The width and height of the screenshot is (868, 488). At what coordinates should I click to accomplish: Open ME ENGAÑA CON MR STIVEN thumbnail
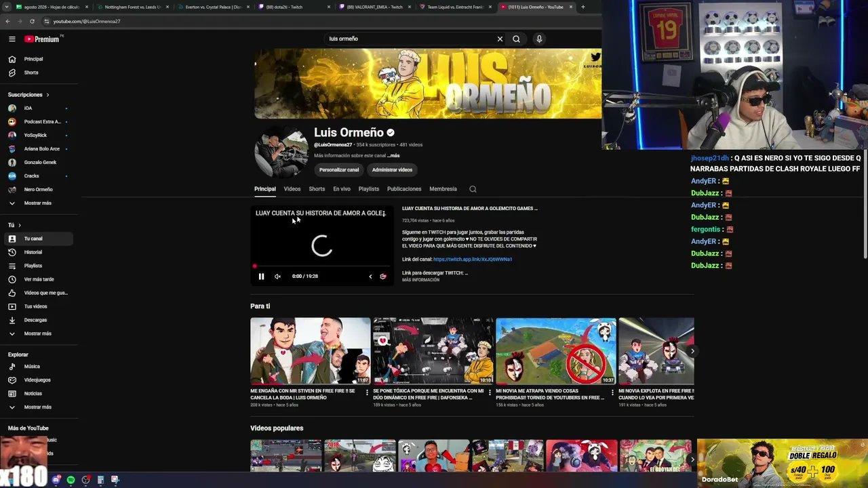pos(310,351)
